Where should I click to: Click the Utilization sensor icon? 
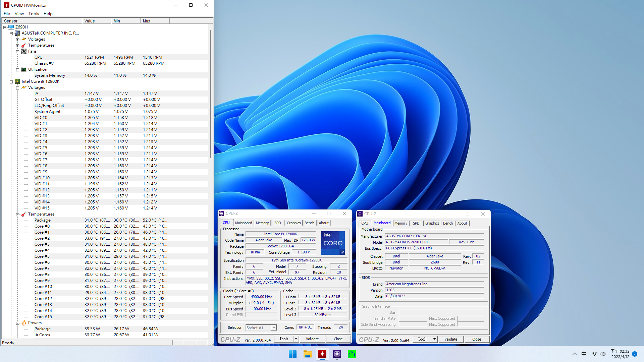click(x=23, y=69)
